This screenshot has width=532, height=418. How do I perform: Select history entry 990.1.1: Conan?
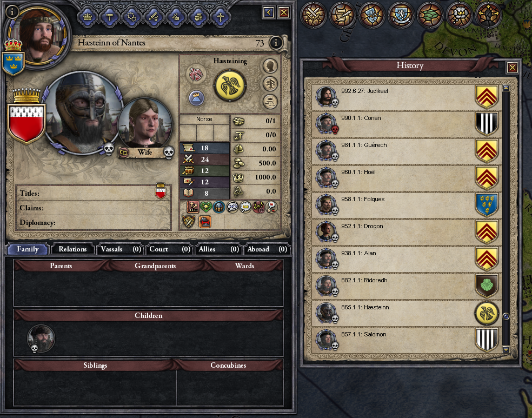coord(407,124)
